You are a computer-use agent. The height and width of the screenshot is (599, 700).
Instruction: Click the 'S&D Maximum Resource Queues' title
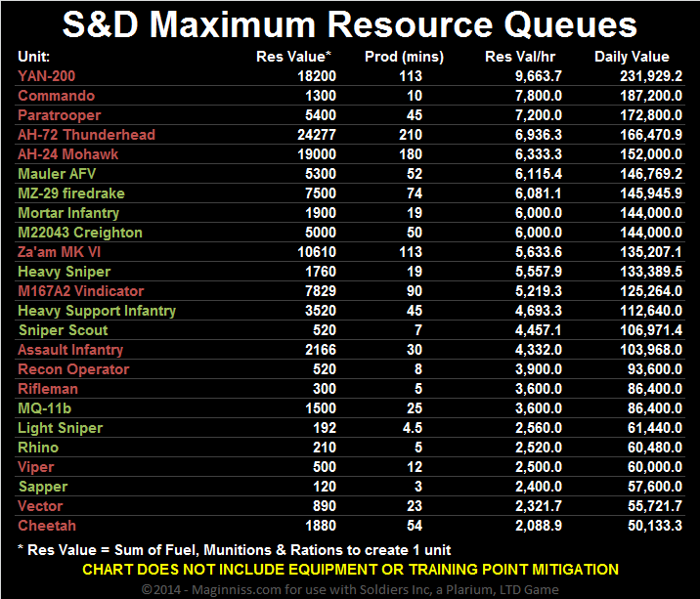(x=350, y=24)
